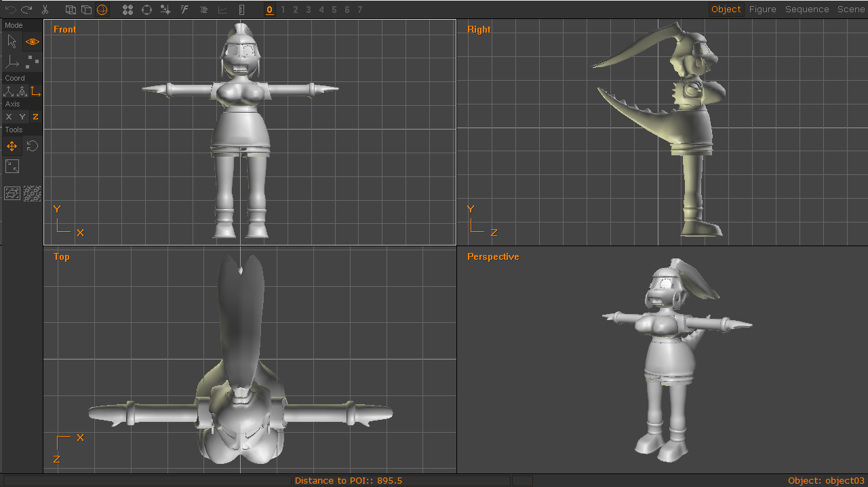
Task: Toggle the Z axis constraint
Action: (35, 117)
